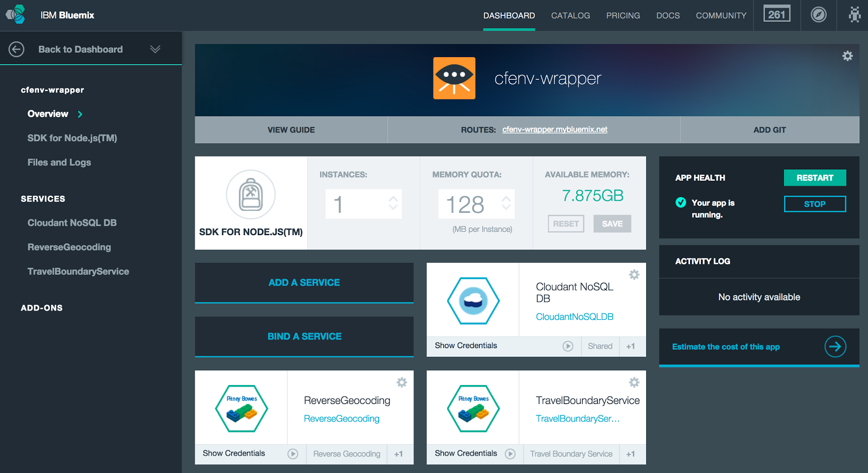Click the Travel Boundary Service plan label
This screenshot has height=473, width=868.
[571, 454]
